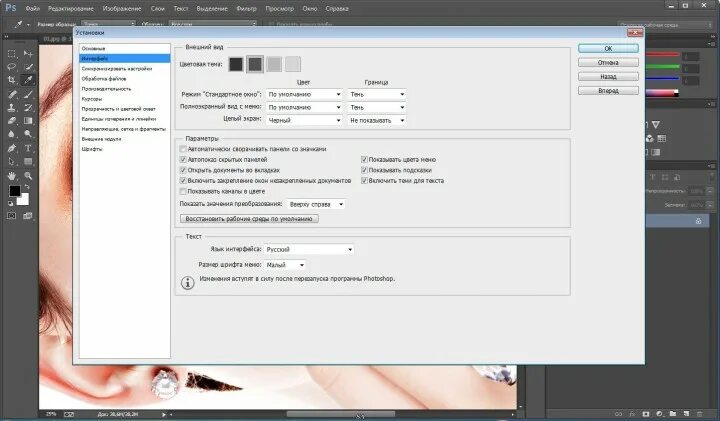Open the Фильтр menu
This screenshot has height=421, width=720.
click(247, 8)
